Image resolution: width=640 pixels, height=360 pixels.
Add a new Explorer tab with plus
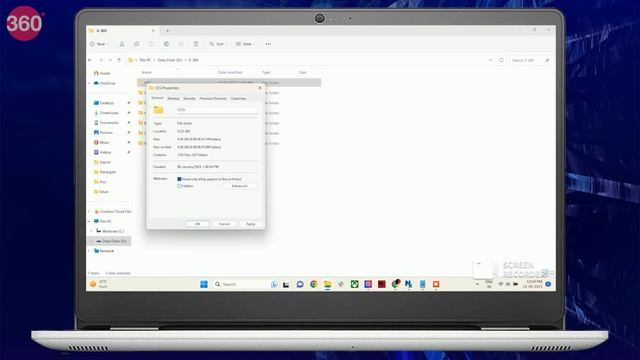[167, 30]
